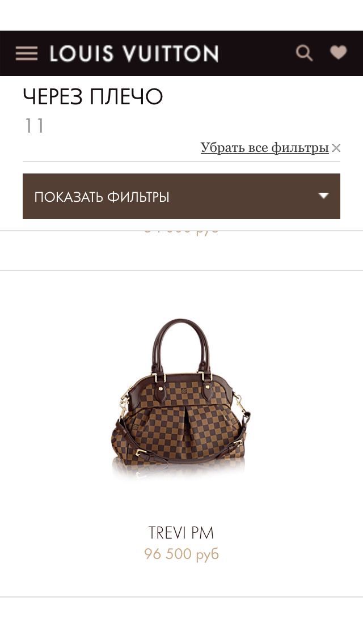Expand the ПОКАЗАТЬ ФИЛЬТРЫ panel
This screenshot has height=644, width=363.
[x=181, y=196]
